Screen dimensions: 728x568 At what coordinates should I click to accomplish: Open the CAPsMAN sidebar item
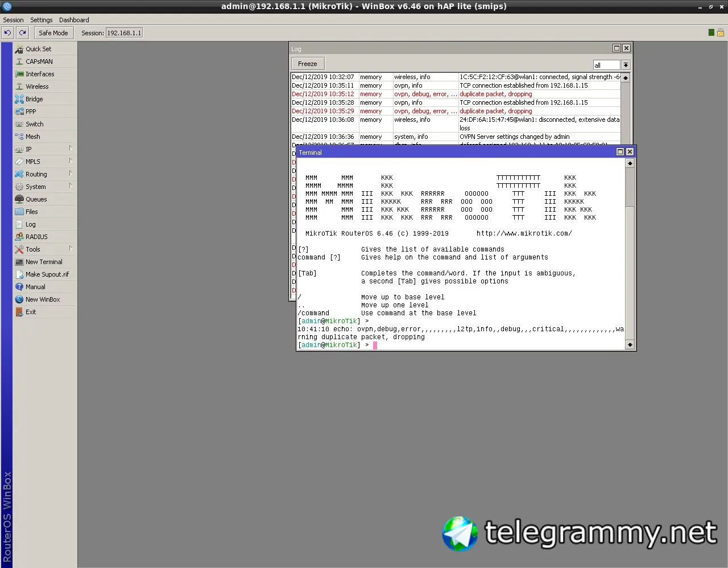coord(45,61)
